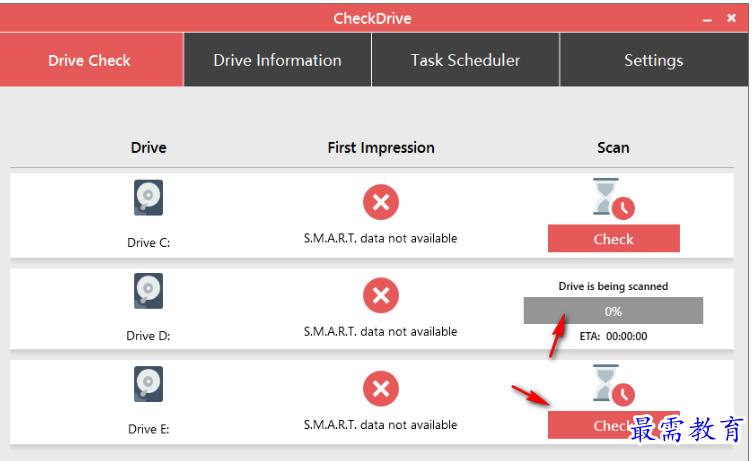This screenshot has width=752, height=461.
Task: Click the ETA 00:00:00 text for Drive D
Action: point(613,336)
